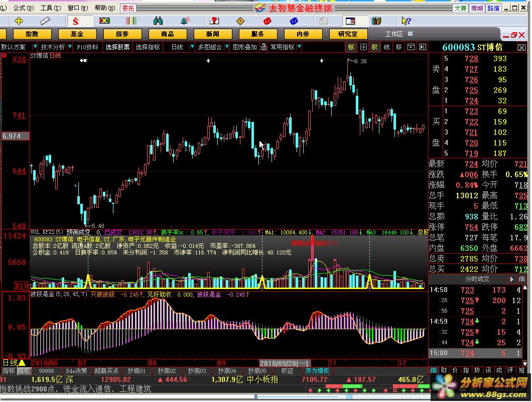Click the 日线 yellow triangle at bottom left
Screen dimensions: 532x402
pyautogui.click(x=23, y=363)
